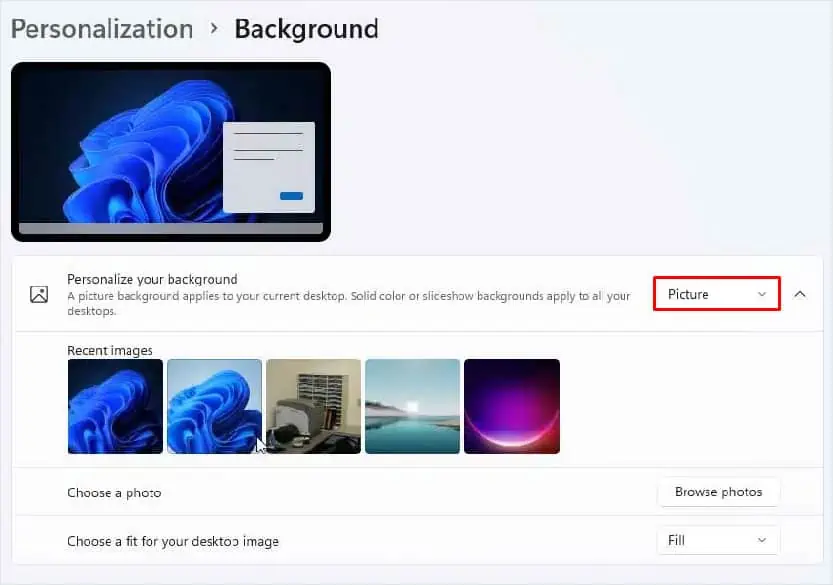This screenshot has height=585, width=833.
Task: Click the desktop background preview at the top
Action: (x=170, y=150)
